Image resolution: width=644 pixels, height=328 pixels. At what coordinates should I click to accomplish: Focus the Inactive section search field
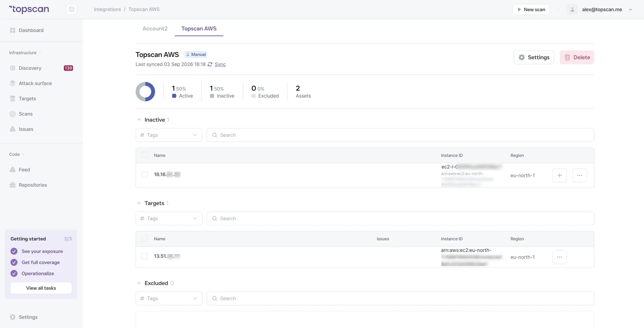tap(400, 135)
